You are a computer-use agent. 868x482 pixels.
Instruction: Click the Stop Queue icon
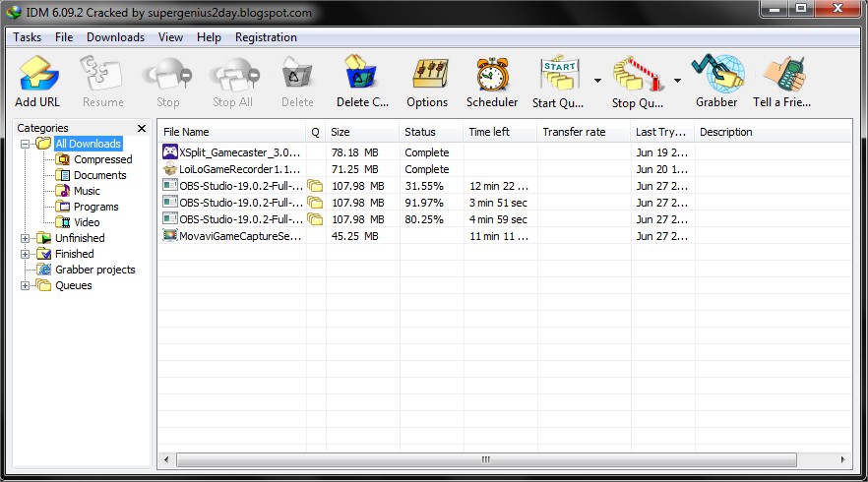pyautogui.click(x=638, y=73)
